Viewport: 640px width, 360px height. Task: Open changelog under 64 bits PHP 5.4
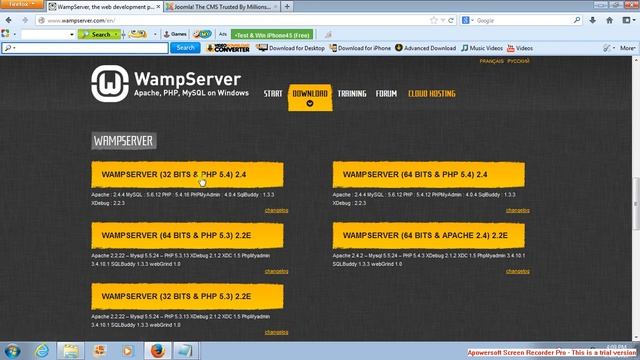point(518,210)
